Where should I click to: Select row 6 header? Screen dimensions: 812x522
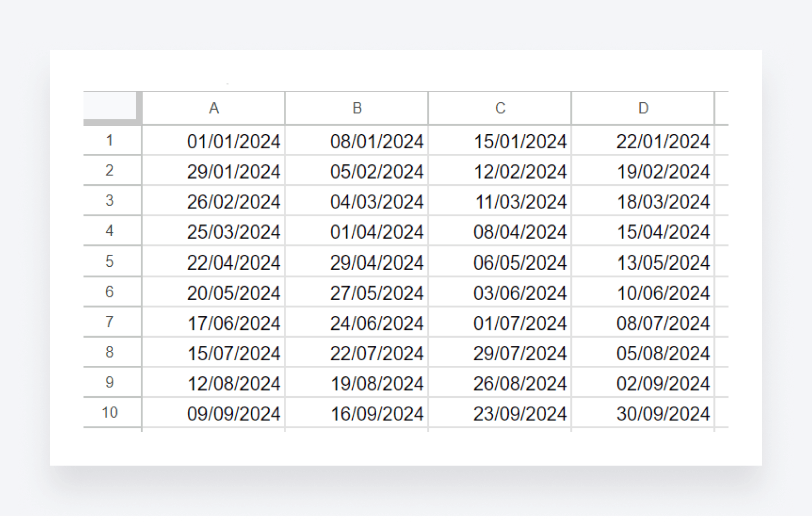coord(112,291)
